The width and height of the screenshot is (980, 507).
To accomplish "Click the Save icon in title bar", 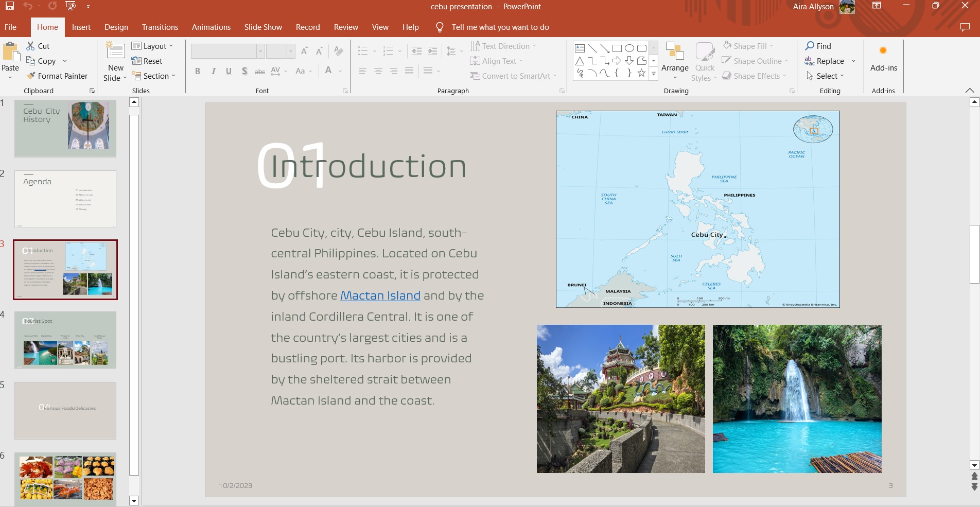I will [9, 6].
